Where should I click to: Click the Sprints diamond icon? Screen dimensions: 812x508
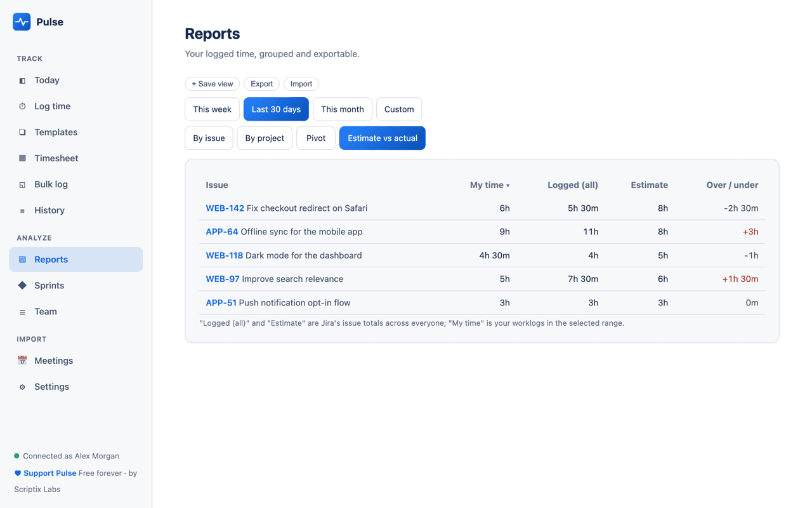coord(22,286)
